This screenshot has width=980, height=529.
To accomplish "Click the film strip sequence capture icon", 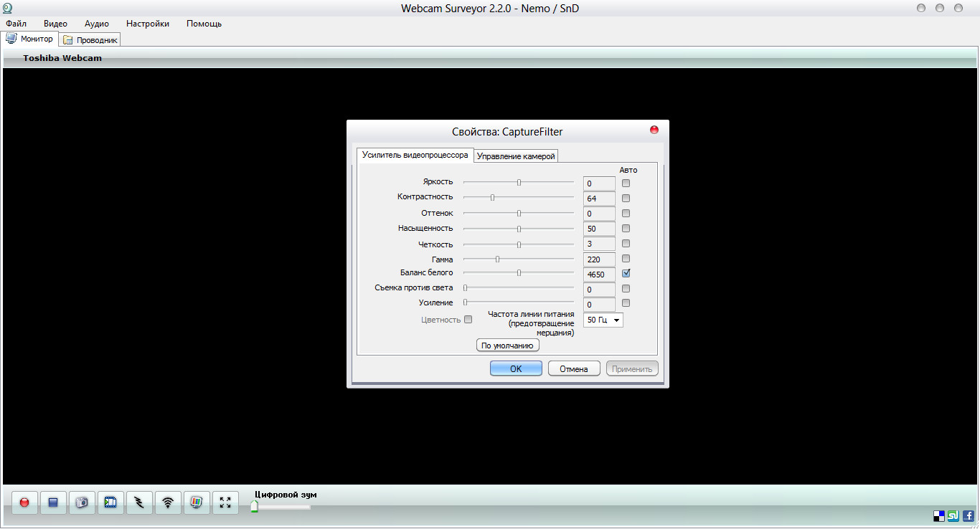I will (110, 502).
